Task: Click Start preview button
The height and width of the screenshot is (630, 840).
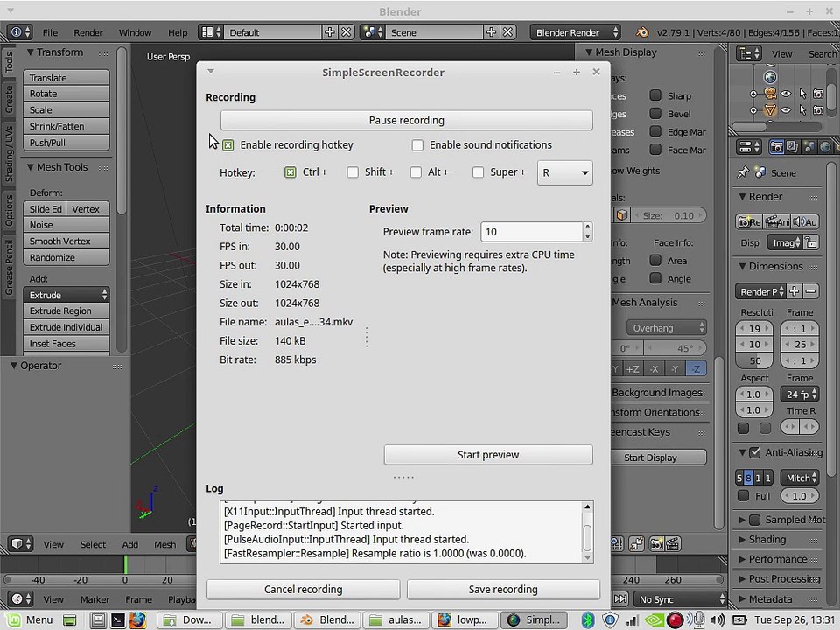Action: [x=488, y=455]
